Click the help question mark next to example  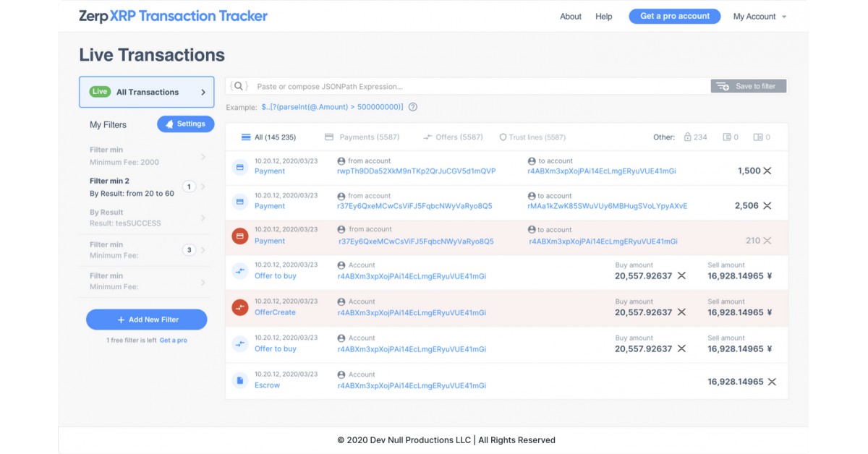[x=412, y=107]
